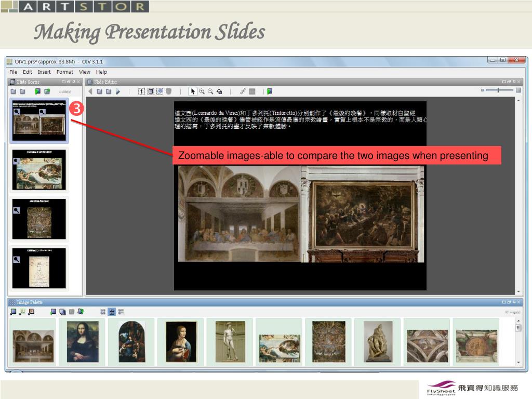Click slide icon after previous arrow in editor
This screenshot has width=532, height=399.
99,91
